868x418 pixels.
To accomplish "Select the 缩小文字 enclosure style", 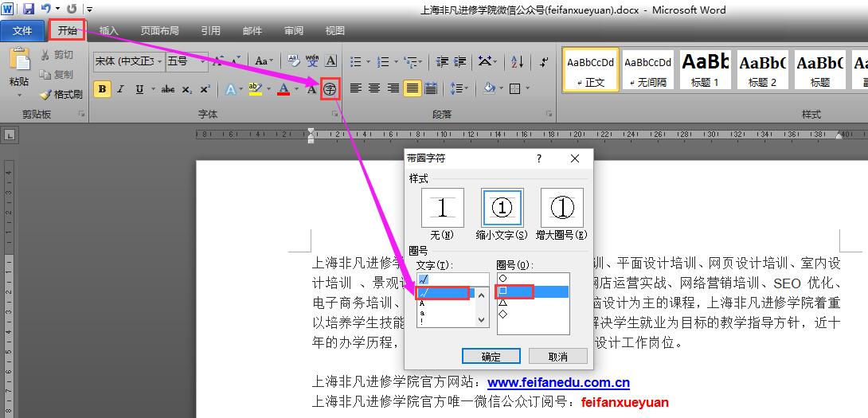I will [502, 213].
